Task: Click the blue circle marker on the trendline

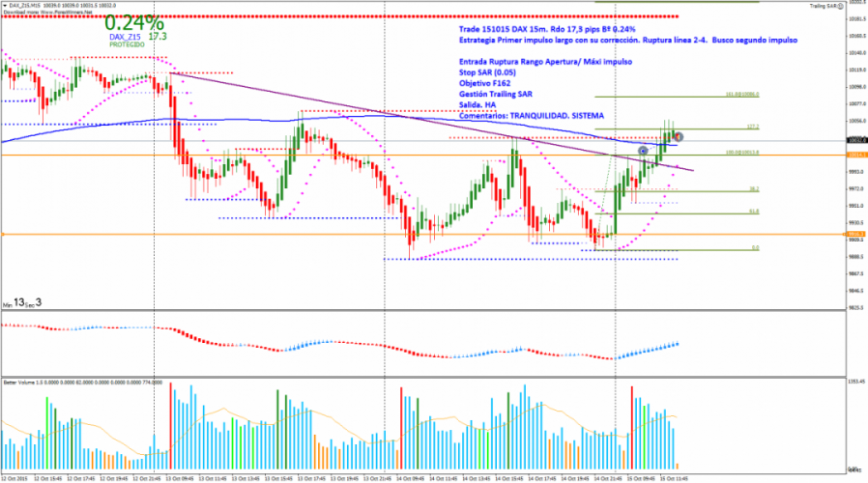Action: [643, 152]
